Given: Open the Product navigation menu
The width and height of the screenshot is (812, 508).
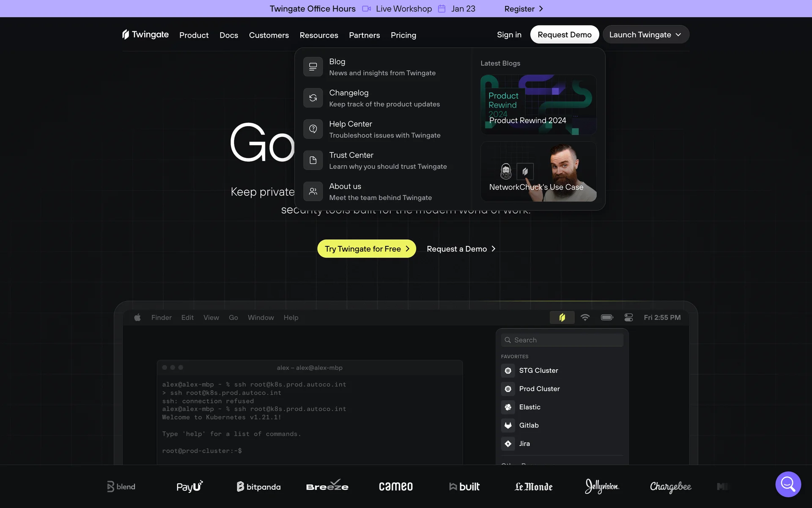Looking at the screenshot, I should pos(194,35).
